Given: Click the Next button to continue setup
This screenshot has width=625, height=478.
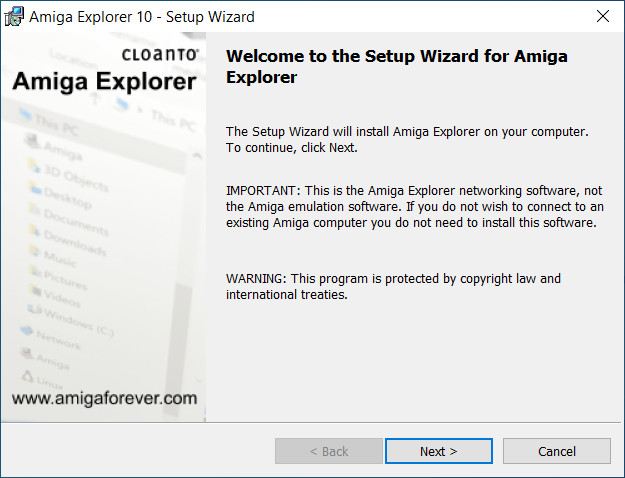Looking at the screenshot, I should tap(439, 451).
